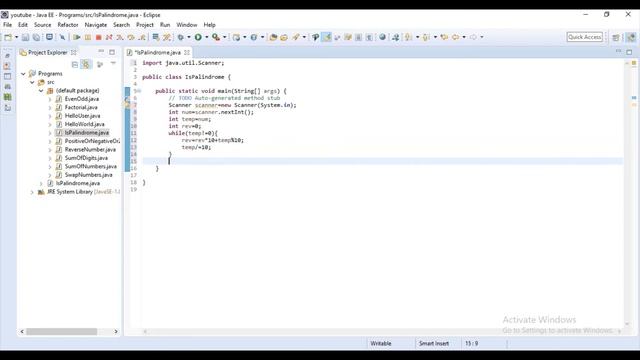Click the Debug bug toolbar icon
This screenshot has width=640, height=360.
click(x=180, y=37)
